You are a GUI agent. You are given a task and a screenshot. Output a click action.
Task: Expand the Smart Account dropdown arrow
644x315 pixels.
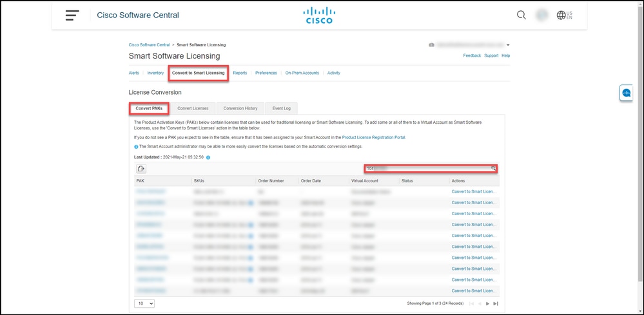508,45
